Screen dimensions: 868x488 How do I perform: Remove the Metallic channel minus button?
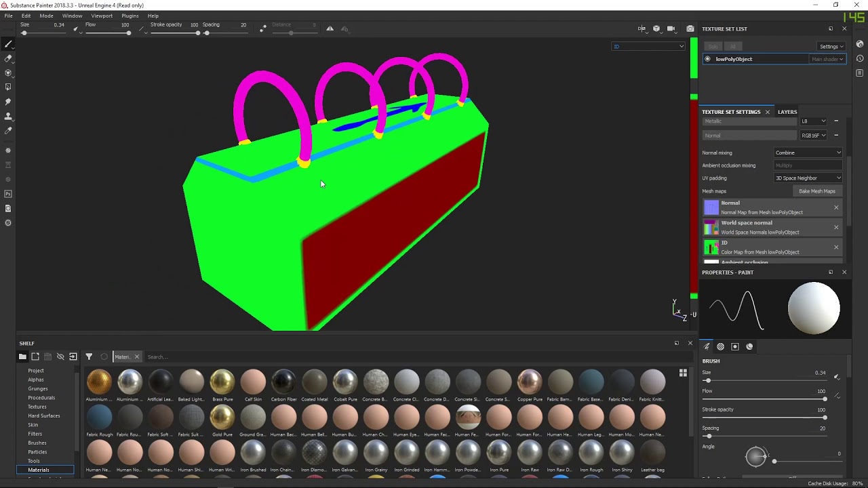tap(836, 121)
